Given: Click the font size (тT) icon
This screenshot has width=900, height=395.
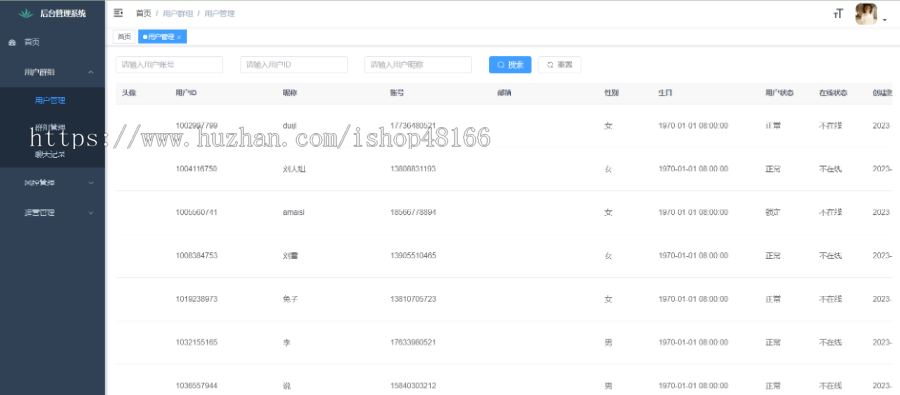Looking at the screenshot, I should coord(838,14).
